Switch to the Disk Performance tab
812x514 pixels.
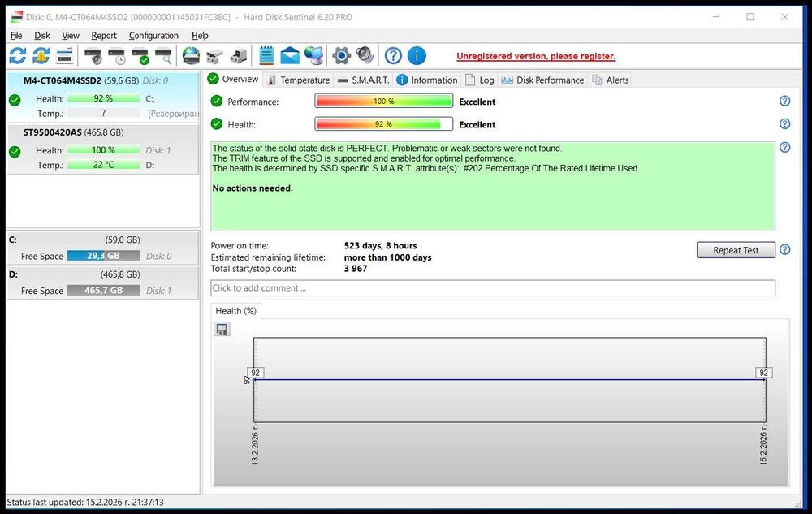[542, 80]
